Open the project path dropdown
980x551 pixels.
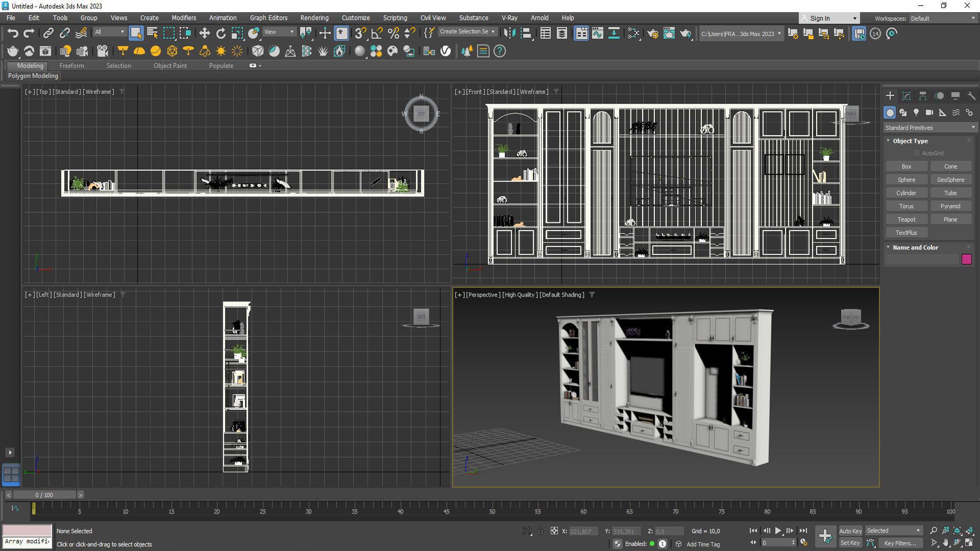(741, 34)
